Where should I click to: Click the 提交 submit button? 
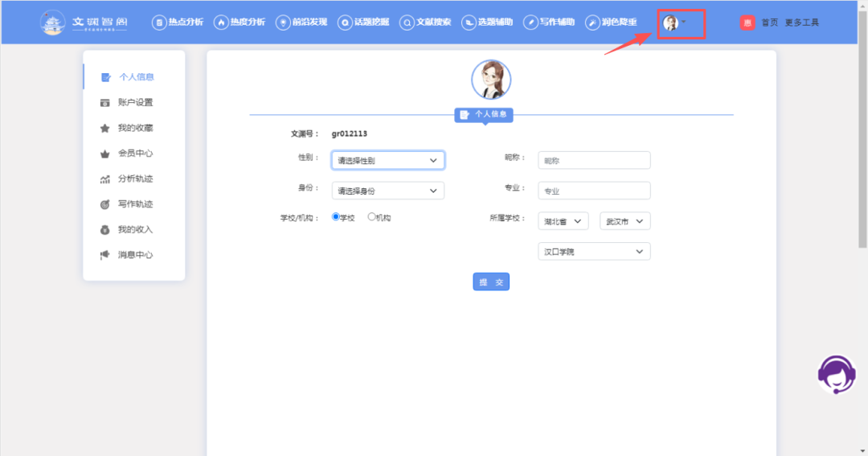pyautogui.click(x=490, y=282)
